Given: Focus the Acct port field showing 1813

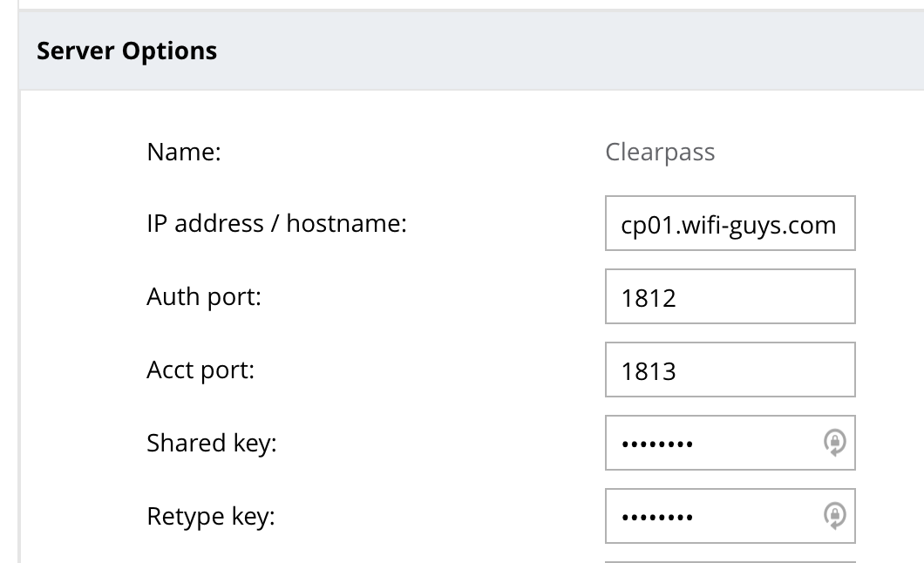Looking at the screenshot, I should coord(730,371).
